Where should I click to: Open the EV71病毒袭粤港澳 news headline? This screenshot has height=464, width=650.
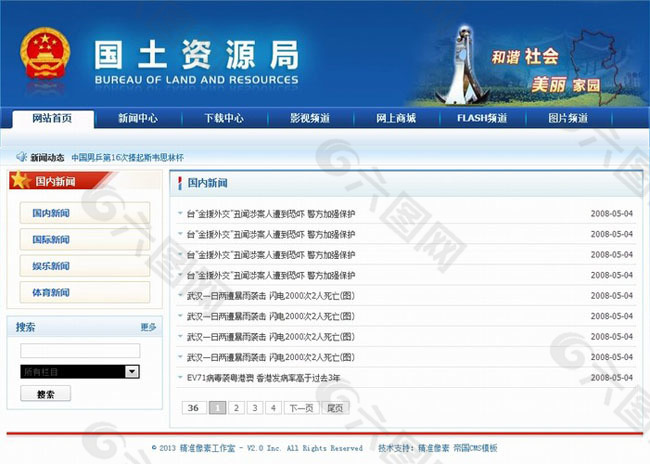(263, 378)
